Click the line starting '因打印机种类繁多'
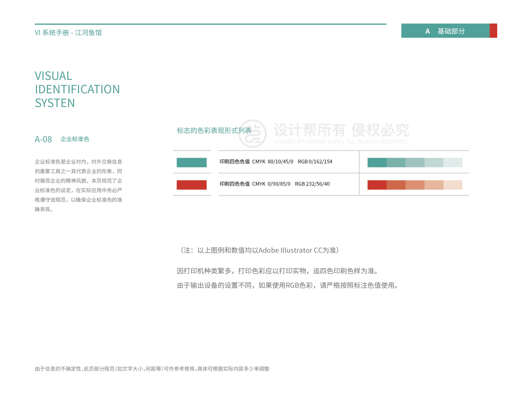Viewport: 532px width, 395px height. tap(277, 271)
